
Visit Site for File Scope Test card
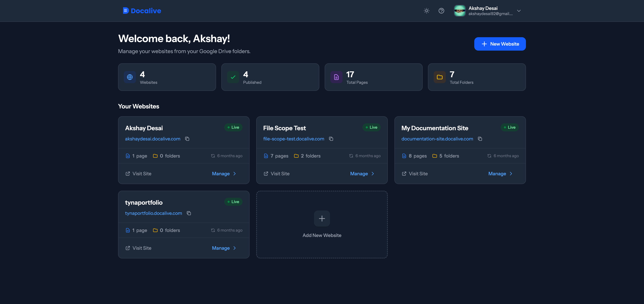point(277,174)
